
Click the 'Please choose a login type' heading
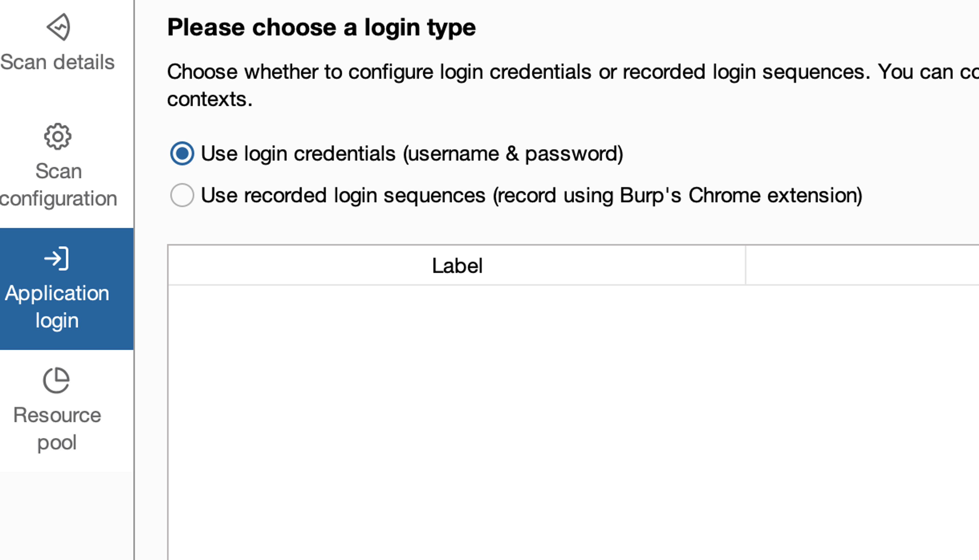click(321, 28)
